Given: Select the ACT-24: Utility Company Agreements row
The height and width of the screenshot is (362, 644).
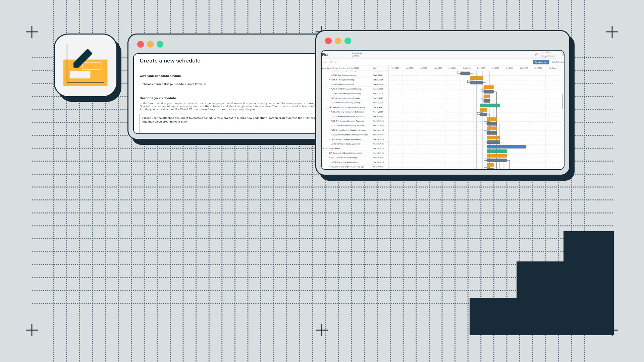Looking at the screenshot, I should pos(355,144).
